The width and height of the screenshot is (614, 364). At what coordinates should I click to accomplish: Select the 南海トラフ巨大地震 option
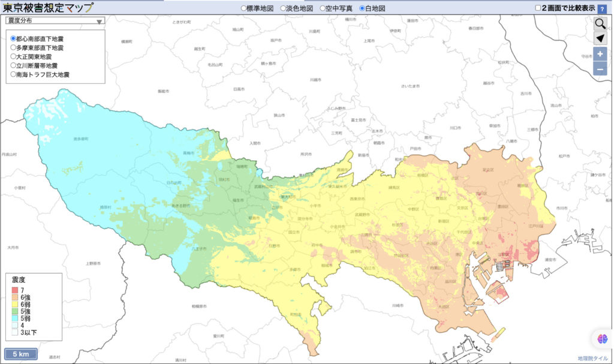click(13, 75)
